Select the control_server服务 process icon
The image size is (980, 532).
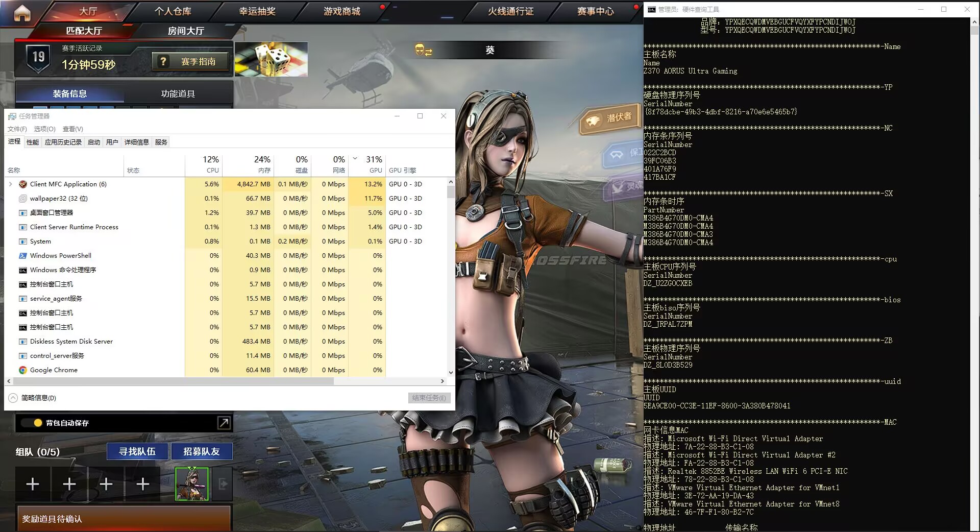click(x=23, y=356)
